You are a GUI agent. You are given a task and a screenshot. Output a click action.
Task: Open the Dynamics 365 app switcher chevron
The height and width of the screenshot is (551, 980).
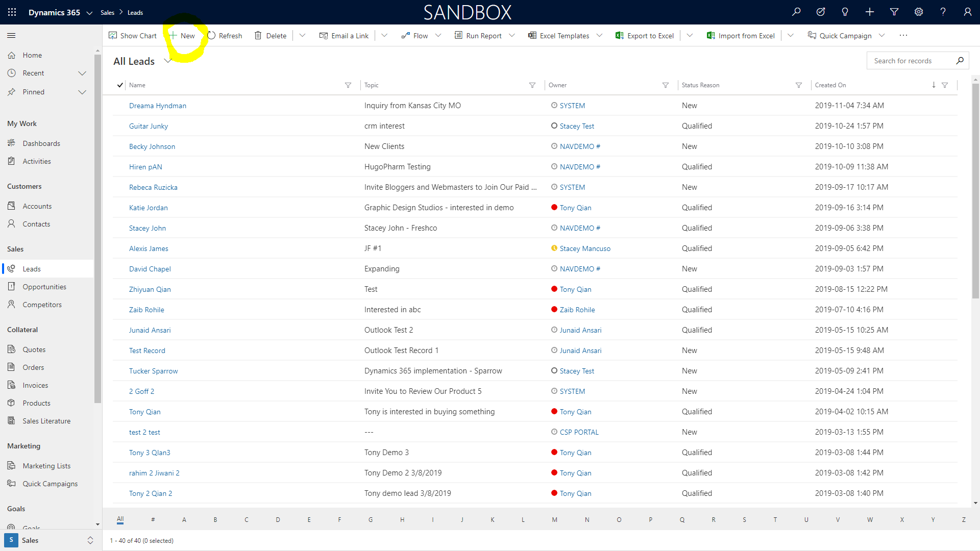pyautogui.click(x=89, y=13)
